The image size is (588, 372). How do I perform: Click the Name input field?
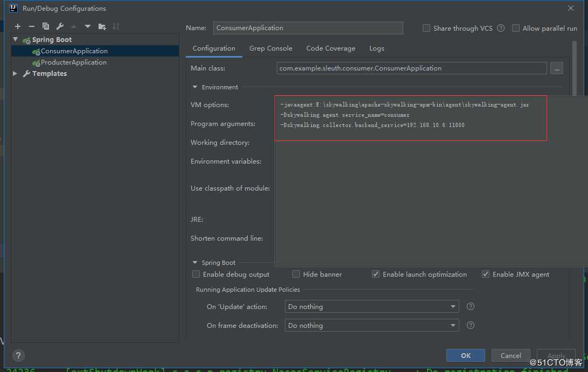pyautogui.click(x=308, y=28)
